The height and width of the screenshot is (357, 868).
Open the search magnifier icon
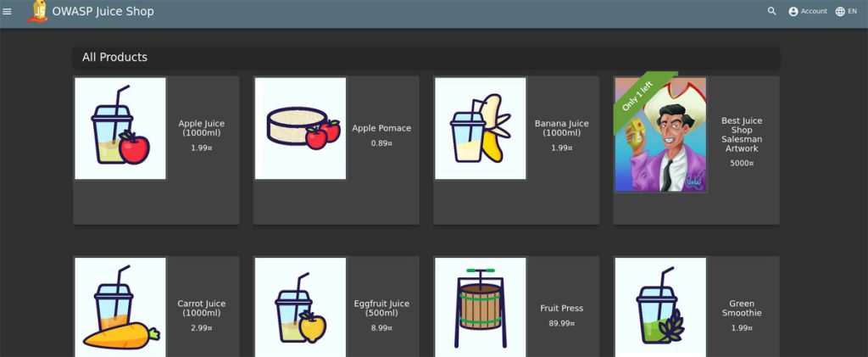[771, 11]
